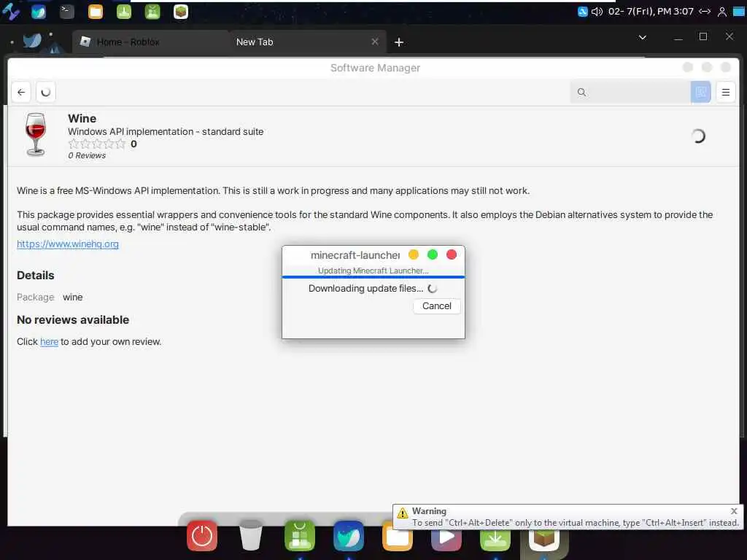Click the browser bird logo left of tabs
The image size is (747, 560).
click(x=32, y=41)
